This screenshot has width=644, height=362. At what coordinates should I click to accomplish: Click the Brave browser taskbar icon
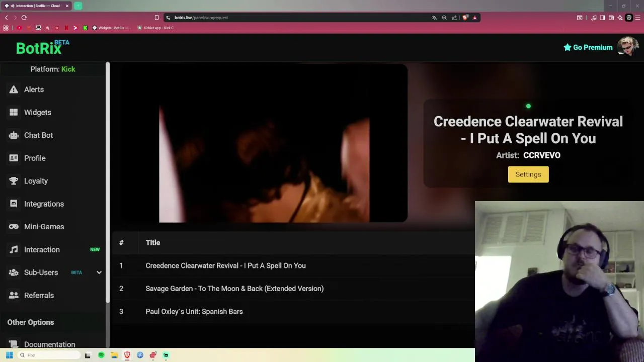tap(127, 355)
